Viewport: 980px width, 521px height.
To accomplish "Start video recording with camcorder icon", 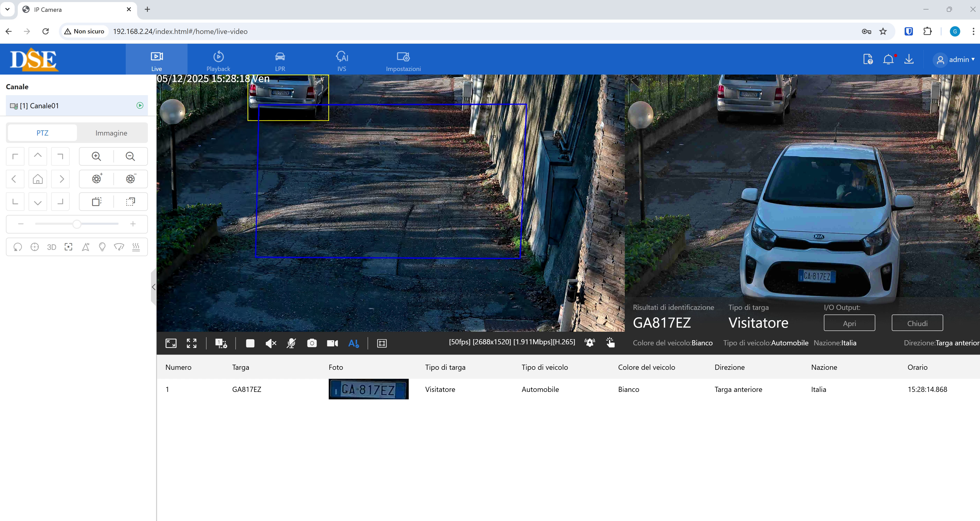I will (332, 343).
